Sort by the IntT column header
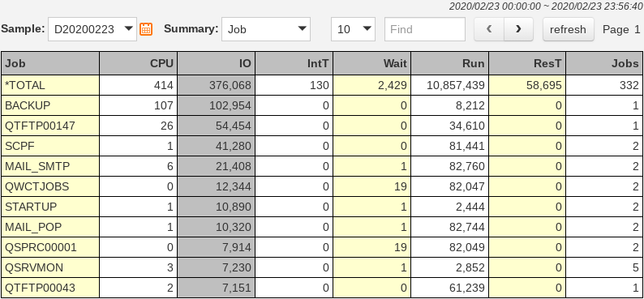The width and height of the screenshot is (644, 299). 294,63
